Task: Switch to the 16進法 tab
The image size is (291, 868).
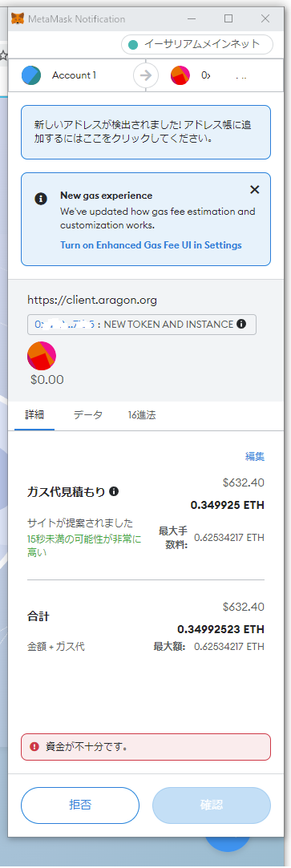Action: (142, 415)
